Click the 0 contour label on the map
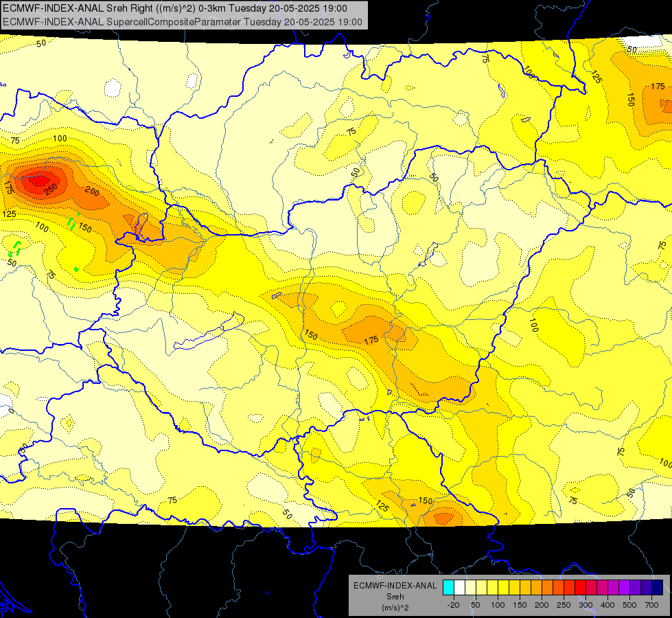Screen dimensions: 672x618 tap(11, 411)
